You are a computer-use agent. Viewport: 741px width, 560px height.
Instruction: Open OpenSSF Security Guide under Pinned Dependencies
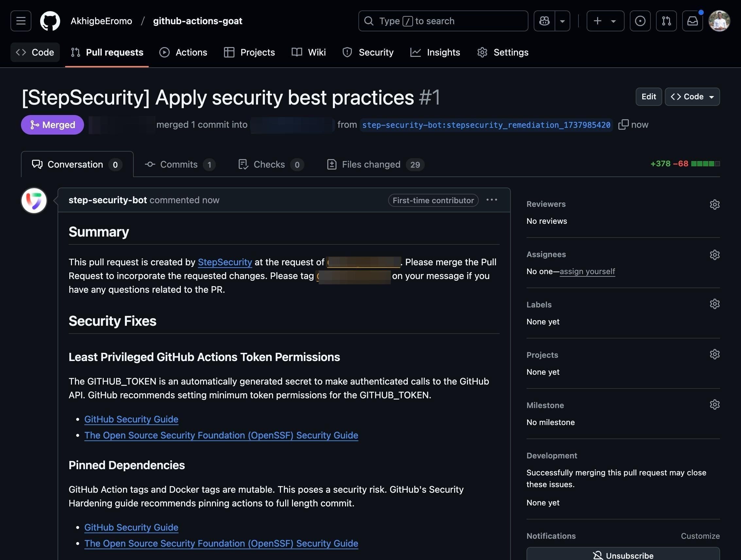click(221, 543)
